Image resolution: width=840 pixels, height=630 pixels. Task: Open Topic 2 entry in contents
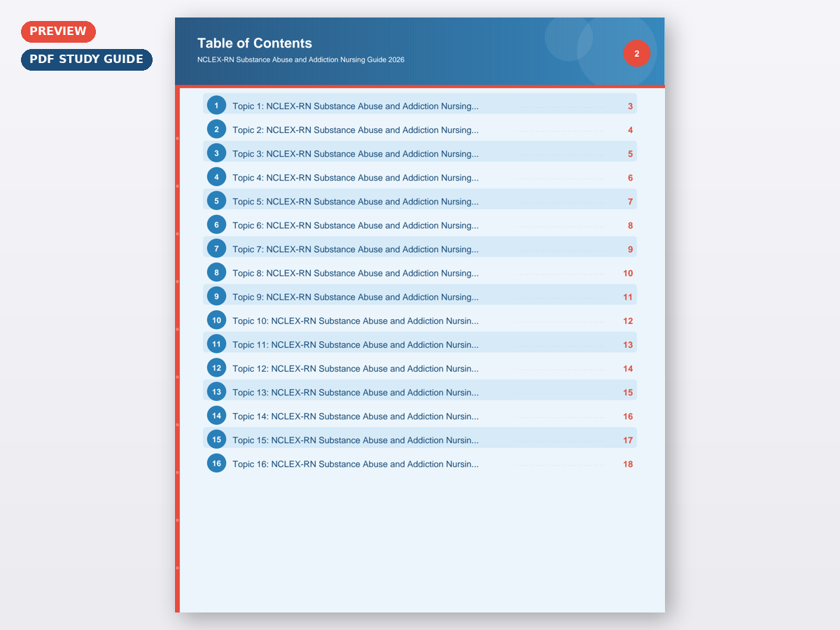[x=355, y=130]
